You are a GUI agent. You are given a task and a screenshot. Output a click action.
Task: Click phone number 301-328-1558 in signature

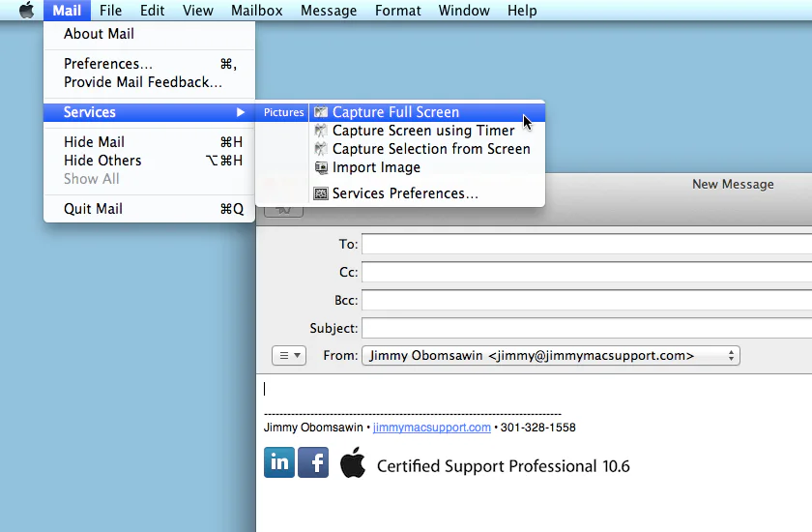538,428
